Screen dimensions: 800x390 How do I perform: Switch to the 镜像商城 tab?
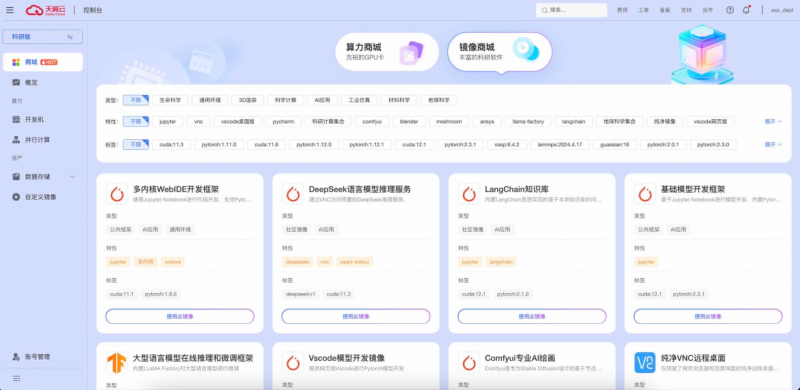500,52
